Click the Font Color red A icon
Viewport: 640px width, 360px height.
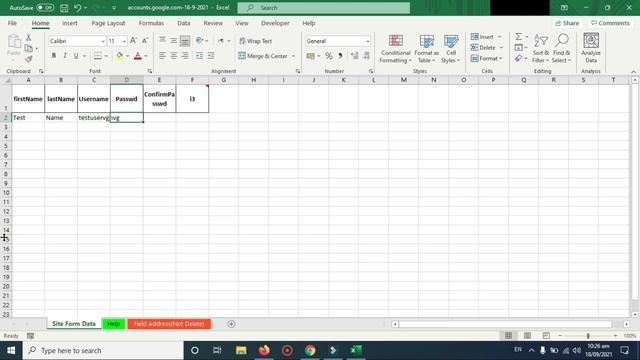pos(138,56)
